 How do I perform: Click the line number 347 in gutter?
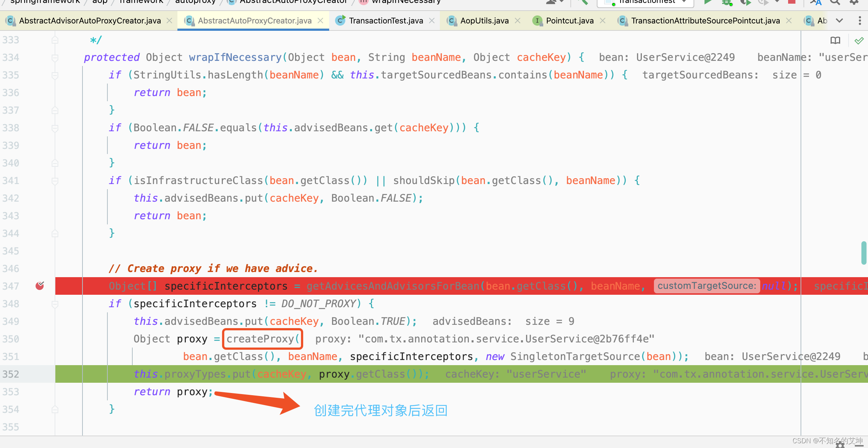(x=11, y=286)
